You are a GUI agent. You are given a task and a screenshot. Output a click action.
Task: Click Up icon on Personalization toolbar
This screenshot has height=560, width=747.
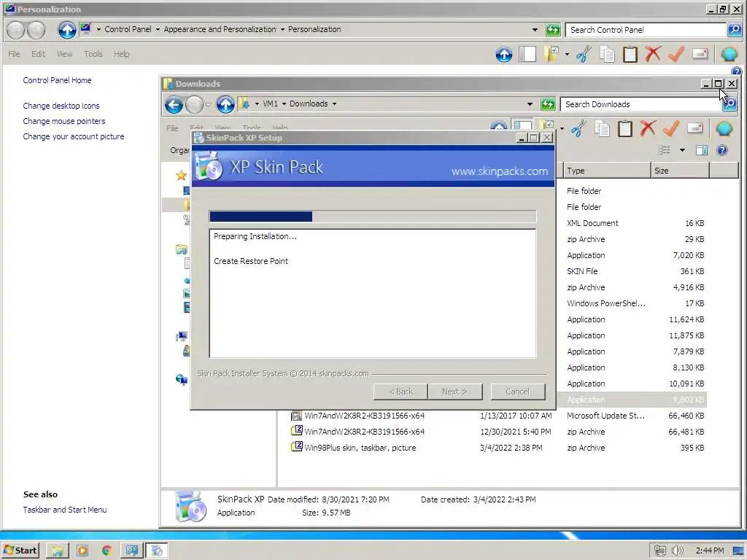tap(503, 54)
